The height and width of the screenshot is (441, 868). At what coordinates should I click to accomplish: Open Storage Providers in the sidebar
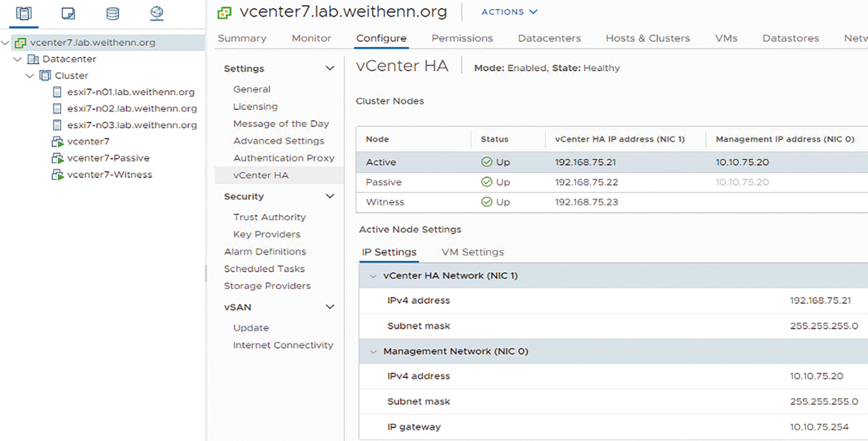click(267, 286)
